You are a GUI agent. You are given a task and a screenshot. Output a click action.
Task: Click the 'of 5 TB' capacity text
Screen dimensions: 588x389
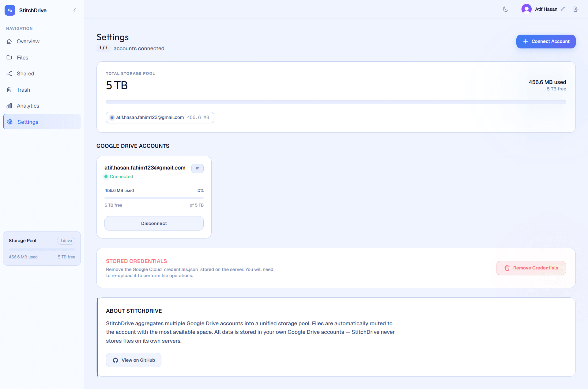click(197, 205)
